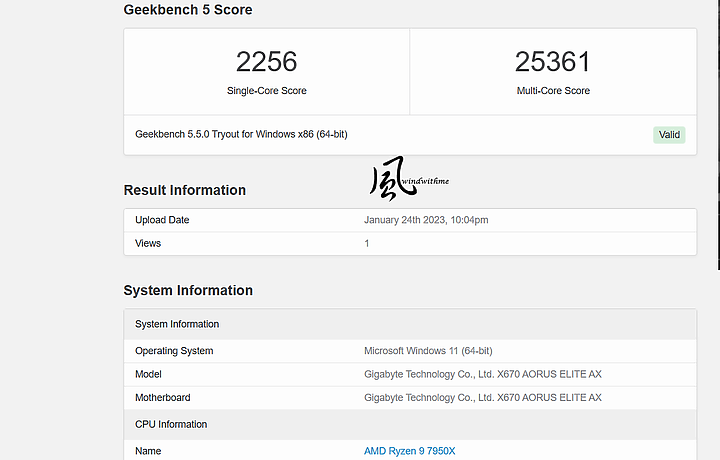Click the Result Information heading
Screen dimensions: 720x460
coord(185,190)
